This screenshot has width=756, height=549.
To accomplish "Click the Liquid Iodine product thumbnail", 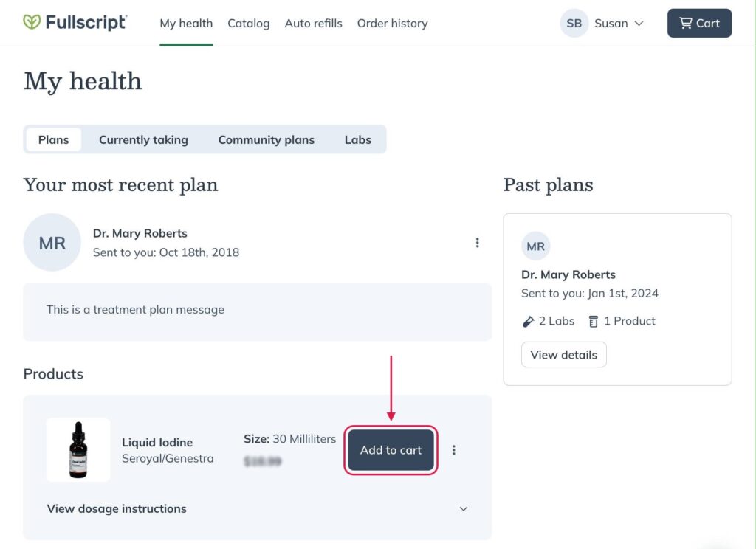I will coord(78,449).
